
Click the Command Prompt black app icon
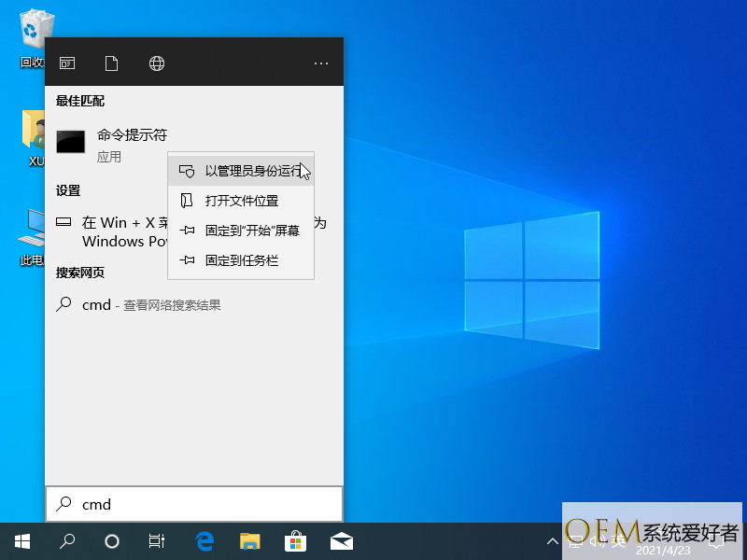click(x=71, y=142)
